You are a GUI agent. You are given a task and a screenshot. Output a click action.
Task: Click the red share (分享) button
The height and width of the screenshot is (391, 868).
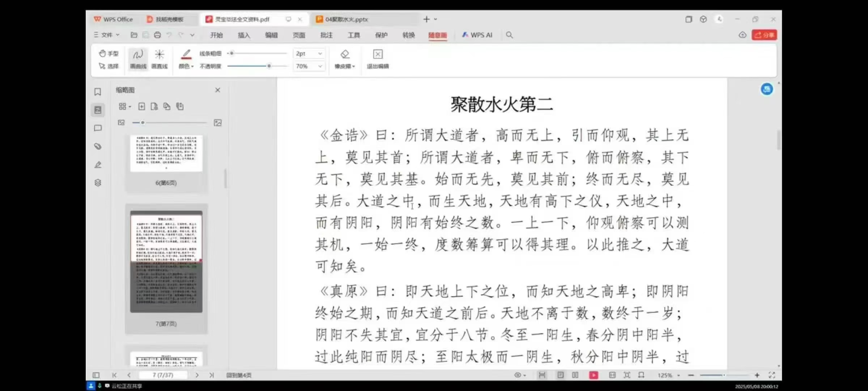coord(764,35)
